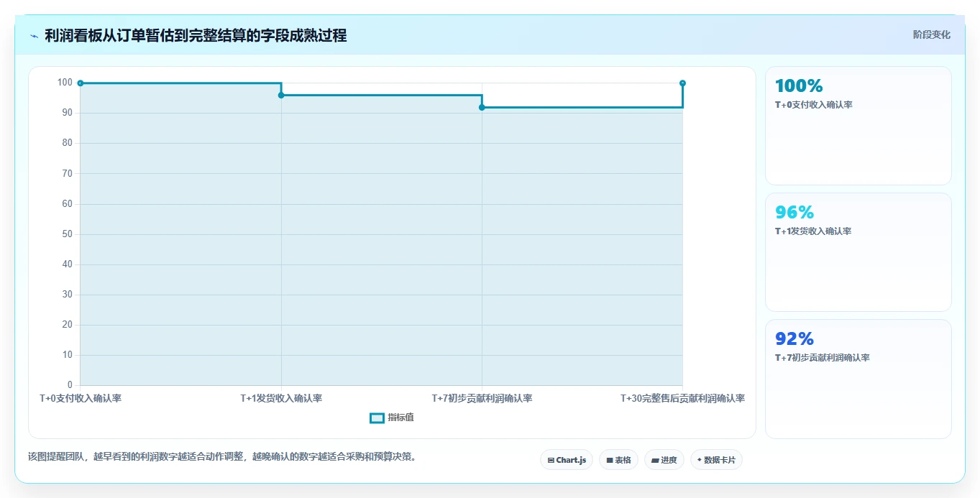The width and height of the screenshot is (980, 498).
Task: Click the T+30 data point at 100
Action: tap(682, 83)
